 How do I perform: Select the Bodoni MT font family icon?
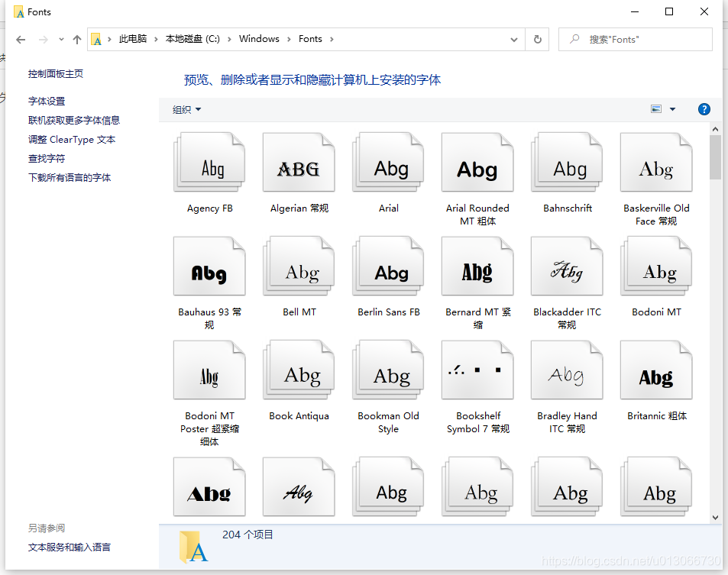pyautogui.click(x=656, y=267)
